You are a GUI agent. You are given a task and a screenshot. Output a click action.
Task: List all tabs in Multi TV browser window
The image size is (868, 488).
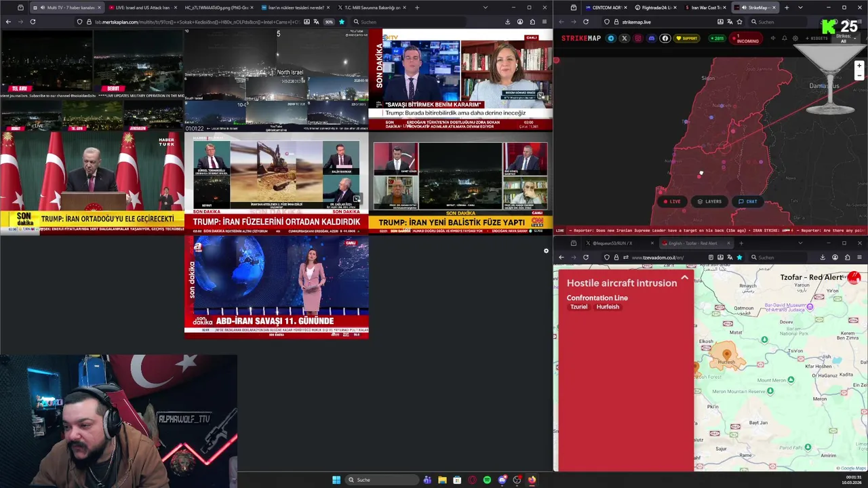tap(485, 7)
